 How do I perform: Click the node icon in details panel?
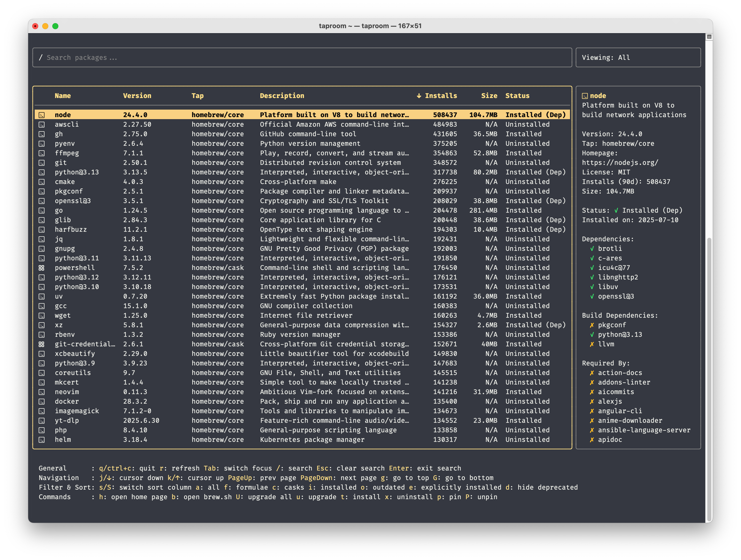(585, 96)
